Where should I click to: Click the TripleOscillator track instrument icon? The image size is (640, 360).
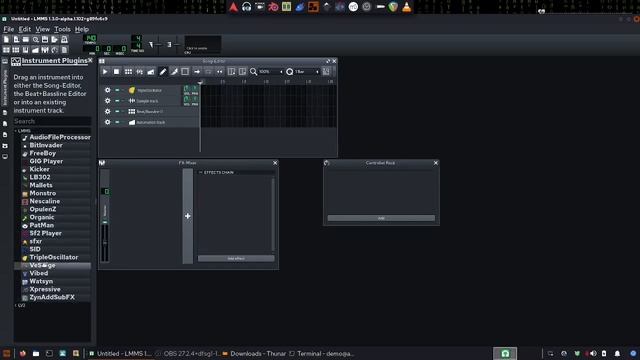point(132,90)
